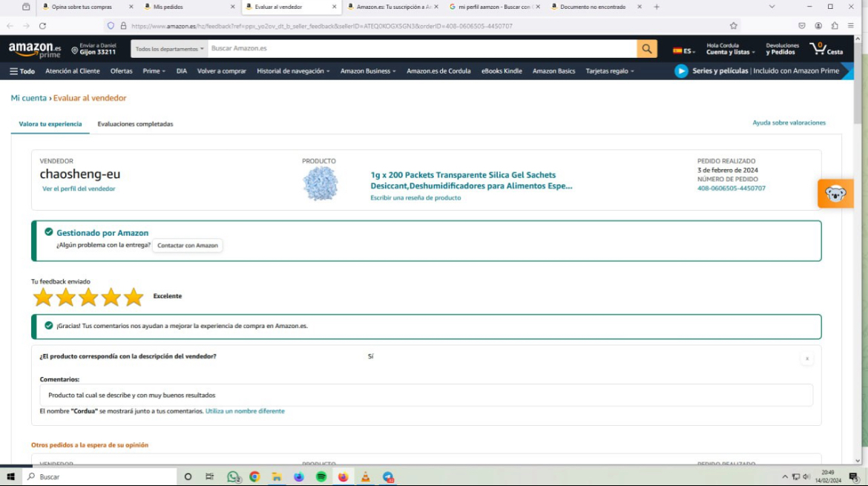Expand the Prime navigation dropdown
868x486 pixels.
pos(154,71)
